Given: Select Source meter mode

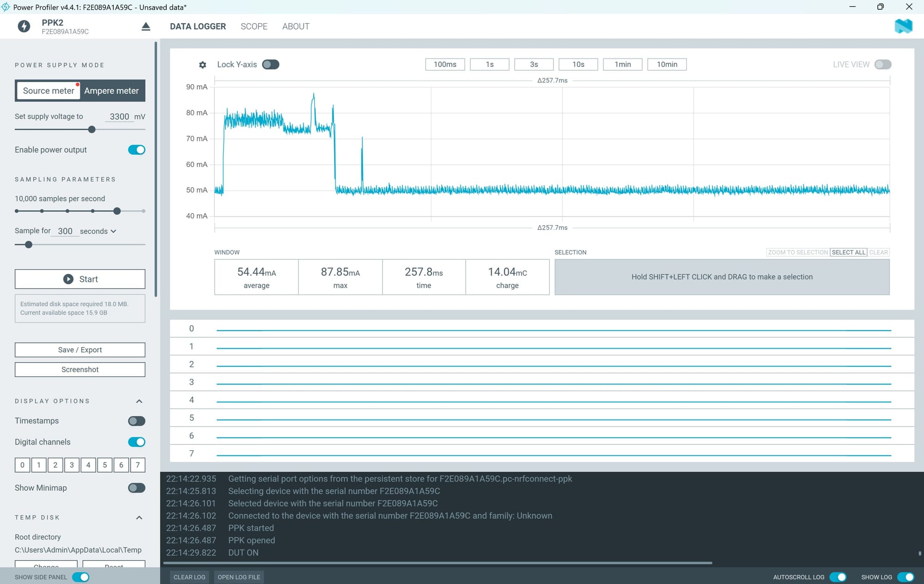Looking at the screenshot, I should 49,91.
